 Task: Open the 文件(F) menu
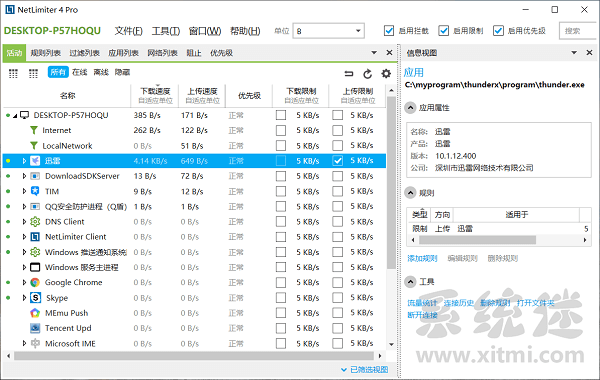(129, 31)
